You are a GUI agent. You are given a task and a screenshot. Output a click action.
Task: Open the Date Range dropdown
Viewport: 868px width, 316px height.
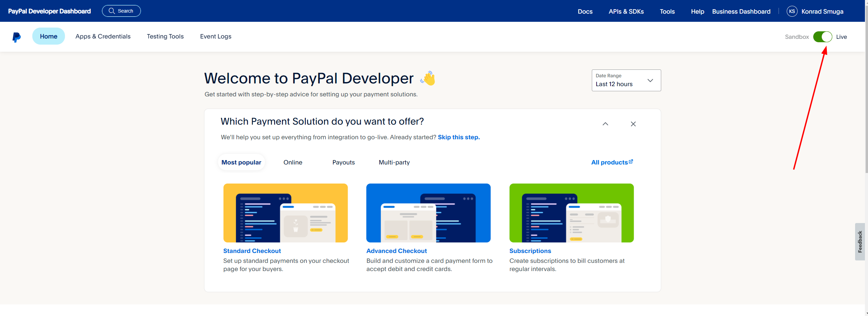click(x=626, y=80)
